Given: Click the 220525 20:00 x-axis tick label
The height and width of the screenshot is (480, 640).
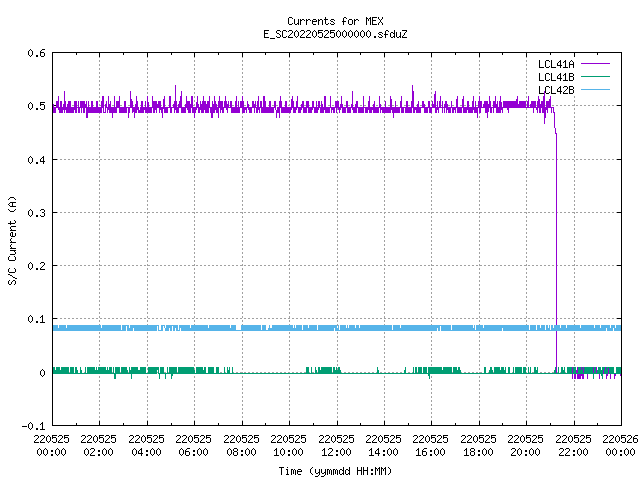Looking at the screenshot, I should [x=525, y=446].
